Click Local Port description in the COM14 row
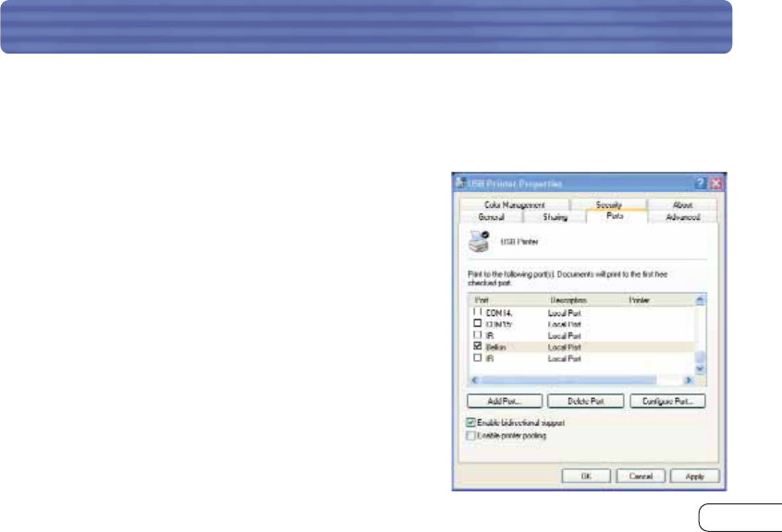This screenshot has height=532, width=782. [565, 313]
